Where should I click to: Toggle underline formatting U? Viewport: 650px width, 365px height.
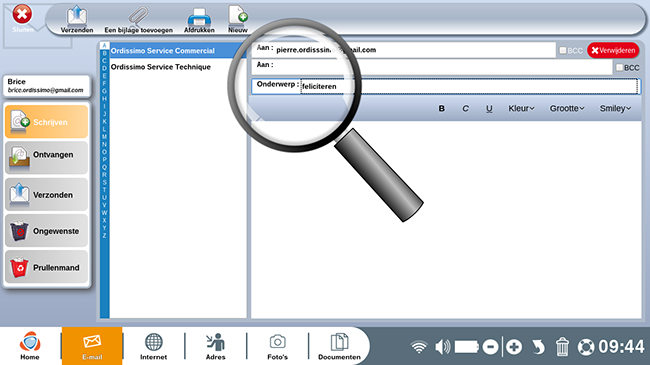click(489, 108)
